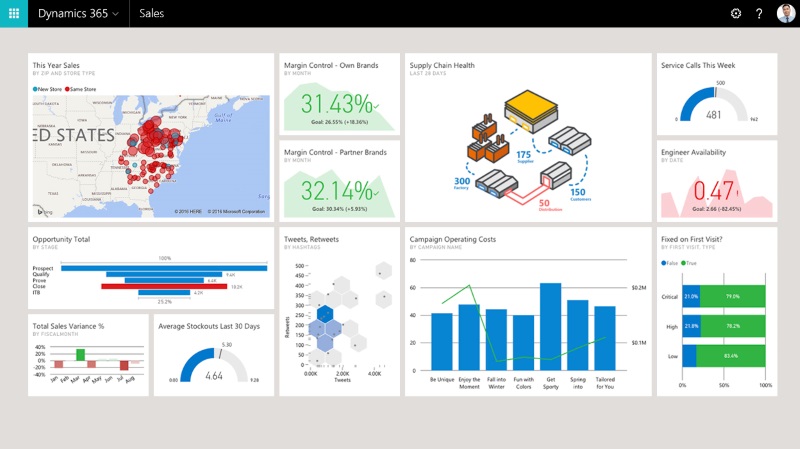Select the Low 83.4% green segment
This screenshot has width=800, height=449.
click(x=731, y=356)
